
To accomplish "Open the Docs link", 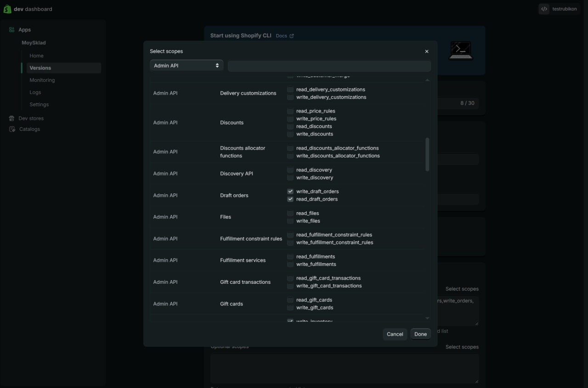I will coord(281,36).
